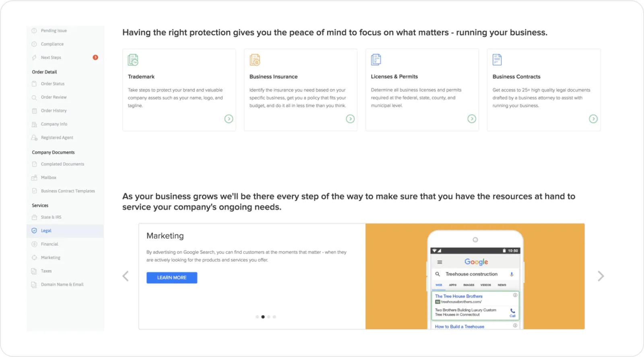This screenshot has width=644, height=357.
Task: Go to the previous carousel slide arrow
Action: pyautogui.click(x=126, y=276)
